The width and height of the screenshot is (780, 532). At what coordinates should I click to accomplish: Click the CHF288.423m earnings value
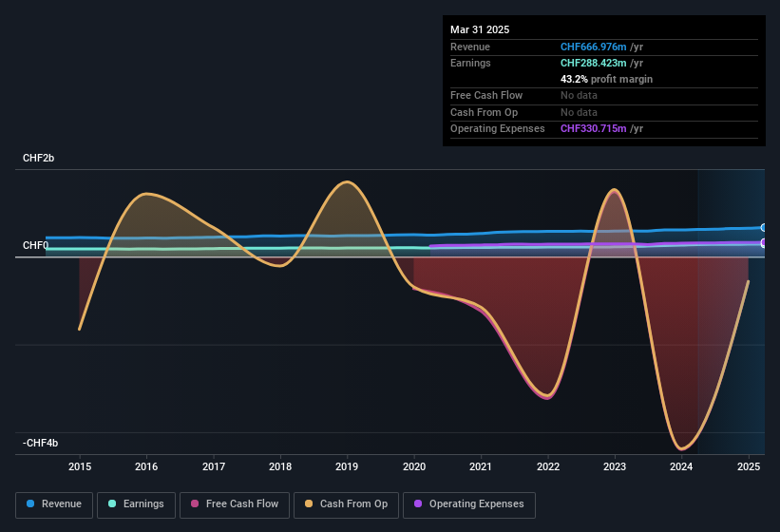[593, 63]
